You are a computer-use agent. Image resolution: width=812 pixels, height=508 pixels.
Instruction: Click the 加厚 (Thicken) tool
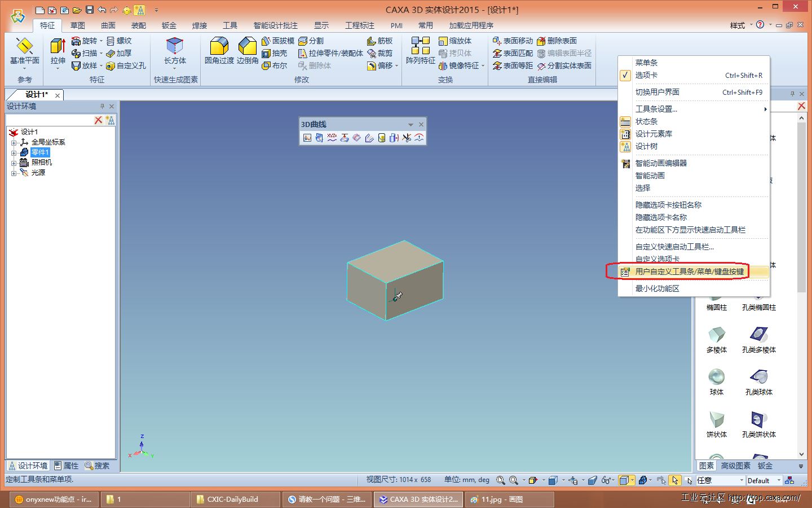[119, 53]
